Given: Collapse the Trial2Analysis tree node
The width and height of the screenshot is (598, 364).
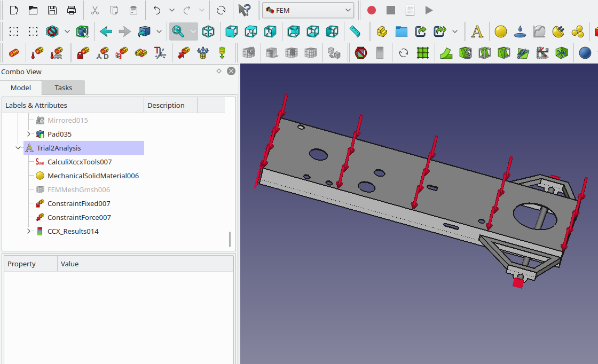Looking at the screenshot, I should (19, 148).
